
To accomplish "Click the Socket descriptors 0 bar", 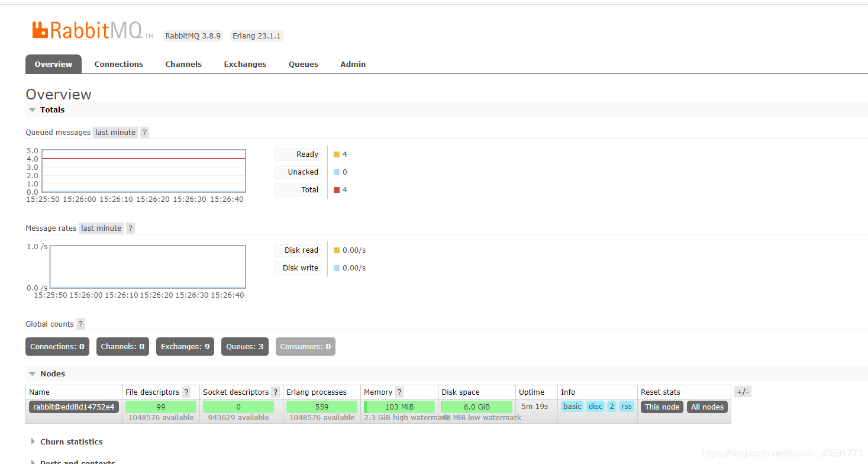I will click(238, 407).
